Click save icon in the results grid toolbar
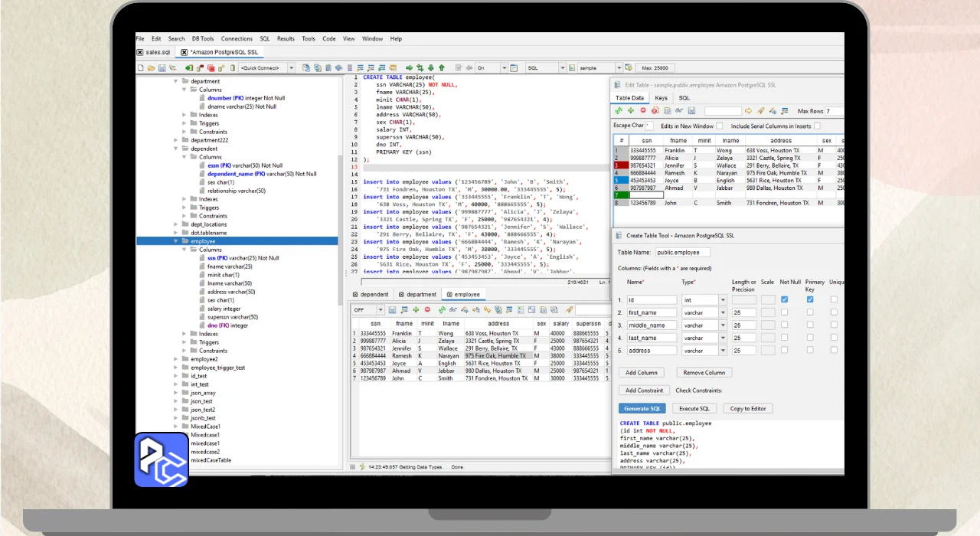Image resolution: width=980 pixels, height=536 pixels. (392, 310)
